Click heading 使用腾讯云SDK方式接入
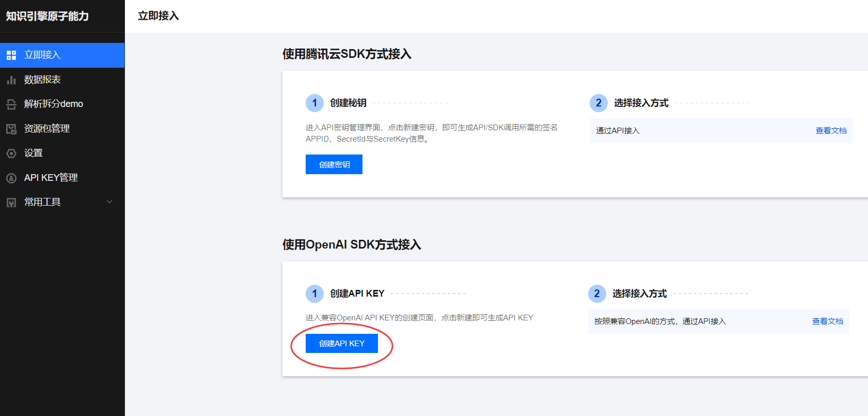 point(347,54)
